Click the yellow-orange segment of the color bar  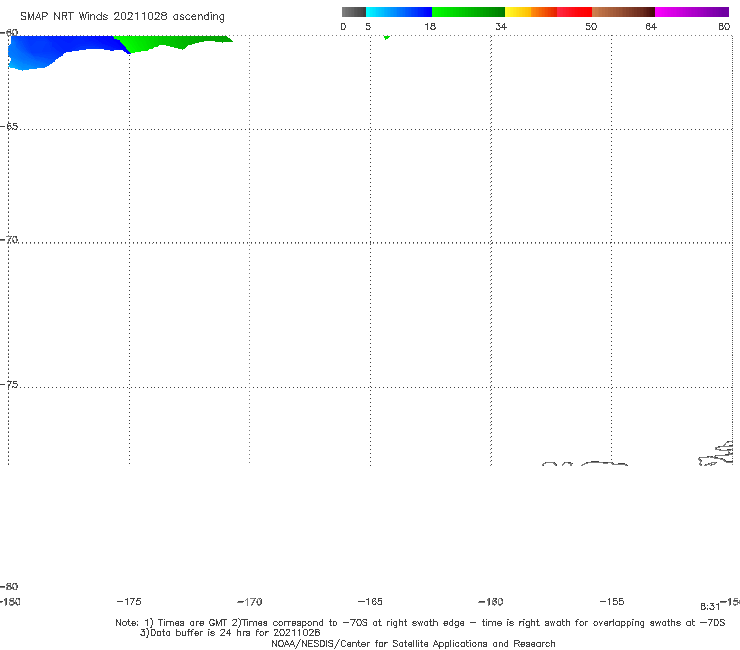point(530,12)
